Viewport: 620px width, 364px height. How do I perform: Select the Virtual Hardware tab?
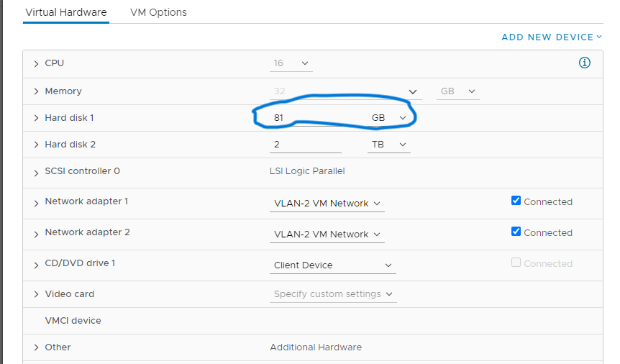pyautogui.click(x=65, y=12)
